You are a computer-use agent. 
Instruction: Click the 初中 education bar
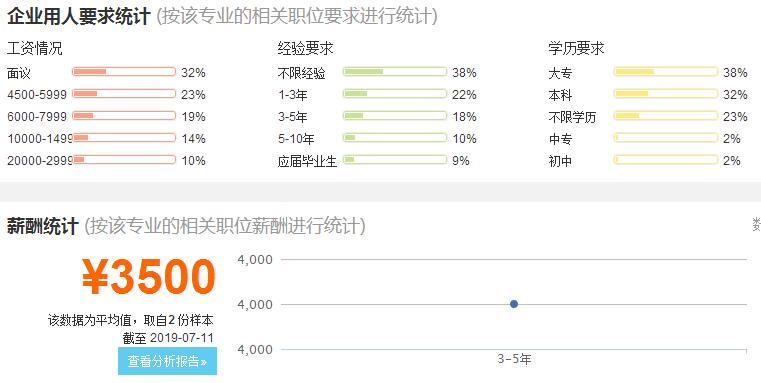[665, 160]
